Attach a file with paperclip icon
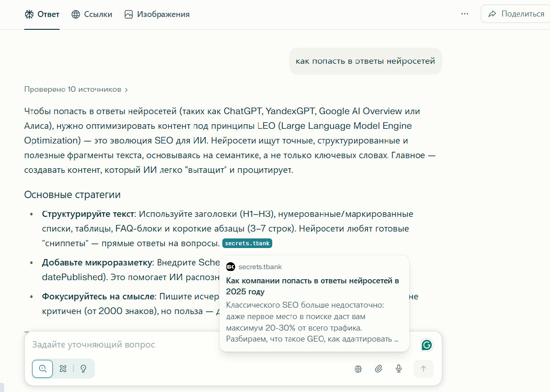This screenshot has height=392, width=550. [379, 369]
